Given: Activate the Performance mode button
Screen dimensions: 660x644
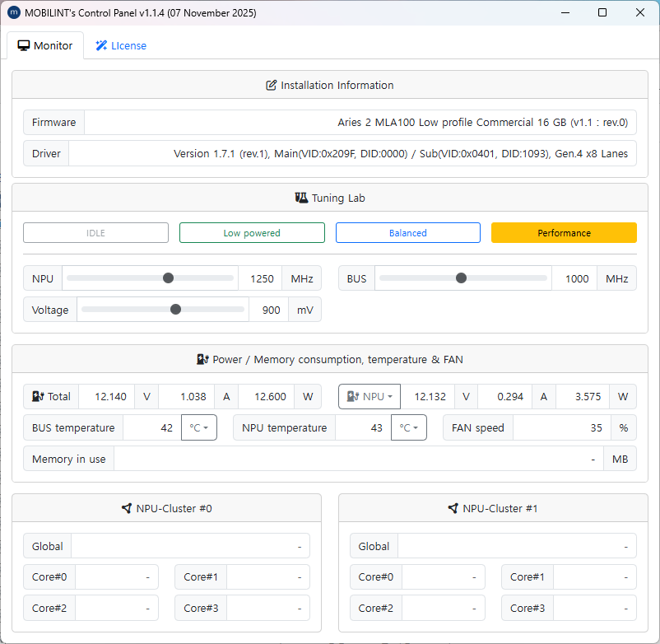Looking at the screenshot, I should [564, 233].
